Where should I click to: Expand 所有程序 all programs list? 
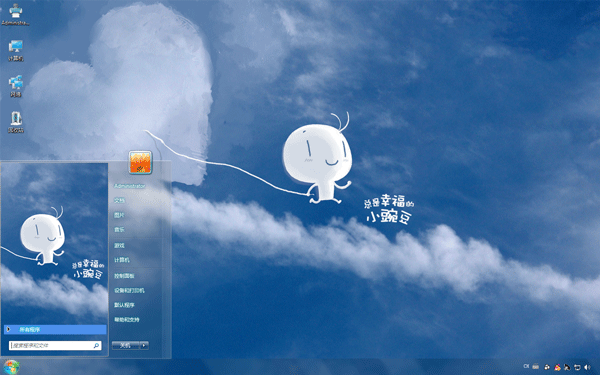(x=55, y=329)
